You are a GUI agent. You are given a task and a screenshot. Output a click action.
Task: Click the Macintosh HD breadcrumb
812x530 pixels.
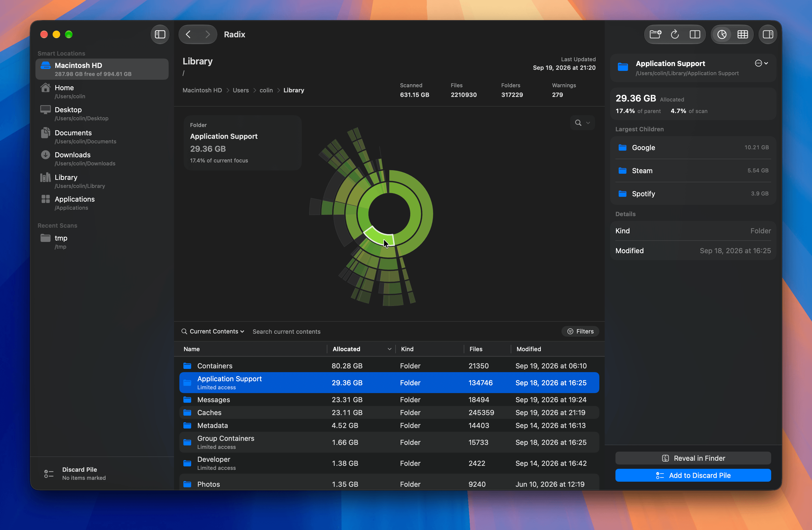point(202,90)
